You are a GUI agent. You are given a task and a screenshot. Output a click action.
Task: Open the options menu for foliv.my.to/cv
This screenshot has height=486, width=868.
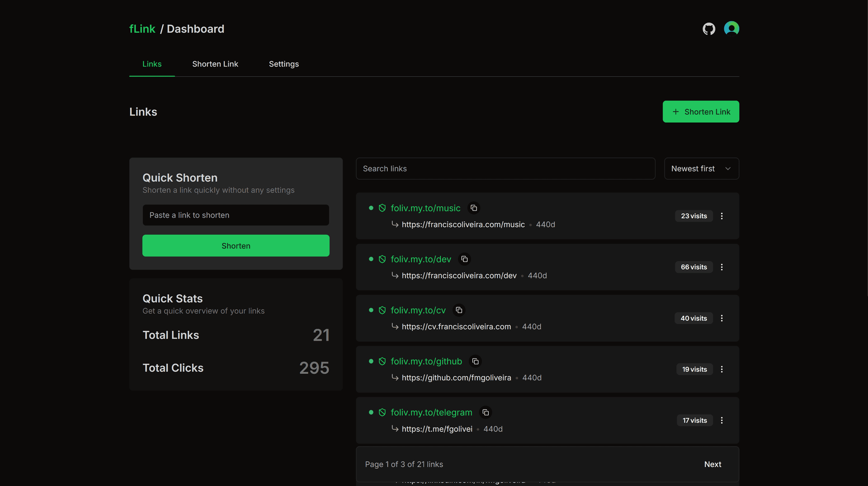[x=722, y=318]
